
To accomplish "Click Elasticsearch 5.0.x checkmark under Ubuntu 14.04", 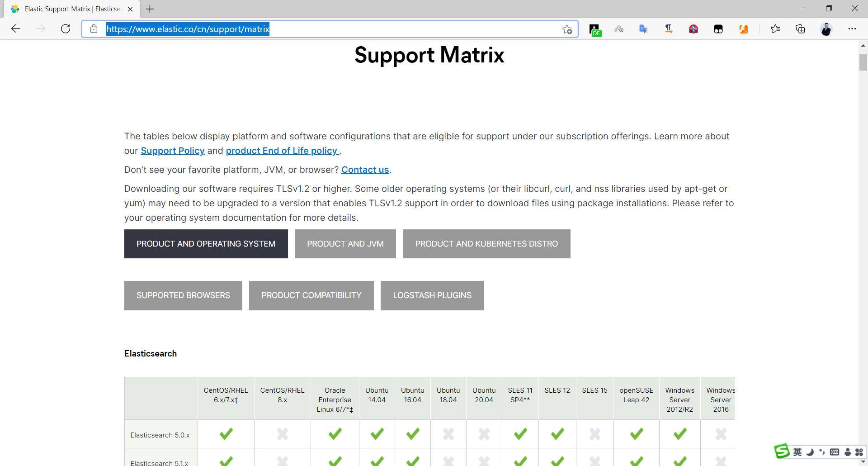I will coord(377,434).
